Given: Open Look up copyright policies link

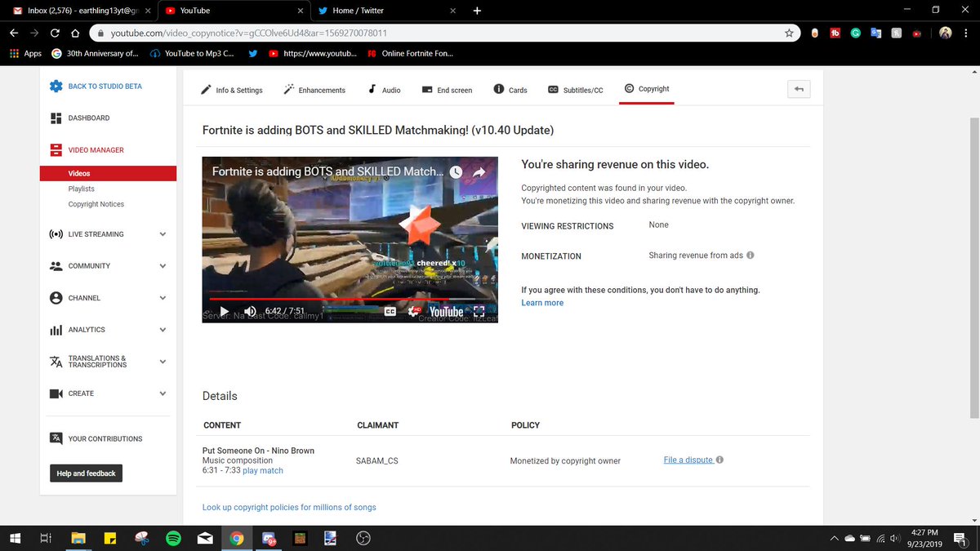Looking at the screenshot, I should (289, 508).
